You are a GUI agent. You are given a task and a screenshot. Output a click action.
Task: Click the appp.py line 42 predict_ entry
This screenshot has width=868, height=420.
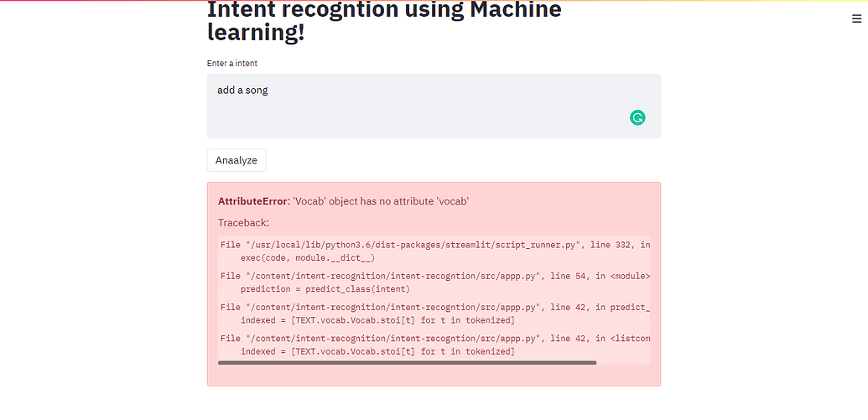[435, 307]
